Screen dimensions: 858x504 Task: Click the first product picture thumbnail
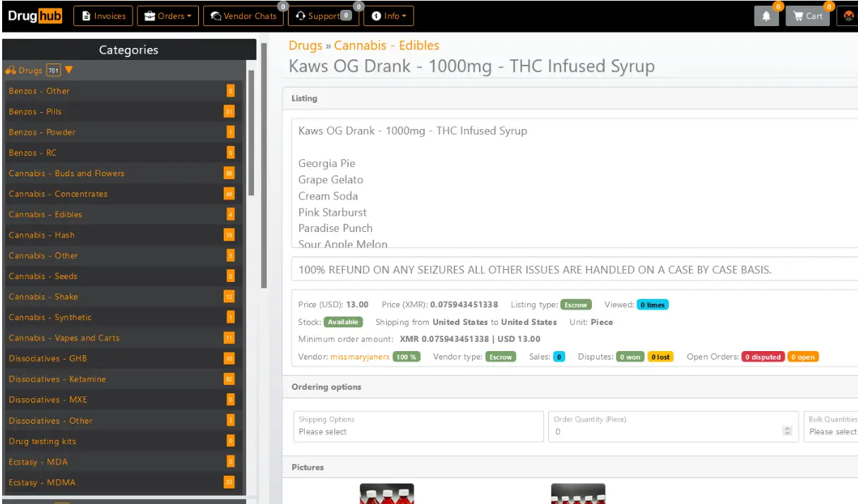pyautogui.click(x=387, y=493)
